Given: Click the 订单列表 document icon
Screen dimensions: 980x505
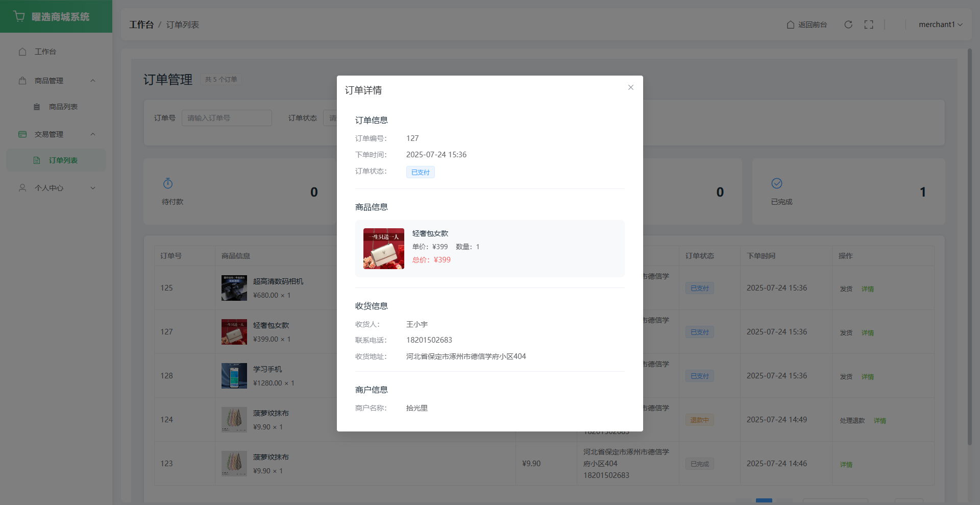Looking at the screenshot, I should [37, 160].
